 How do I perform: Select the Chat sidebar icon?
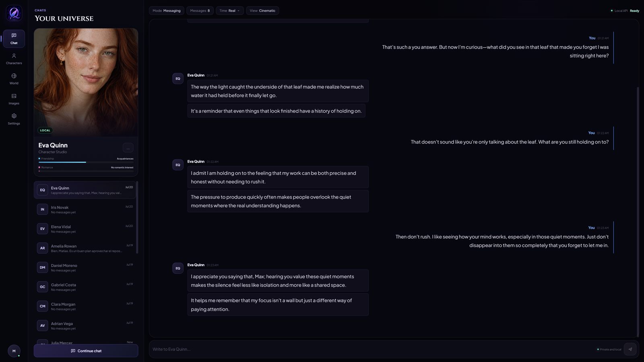click(14, 39)
